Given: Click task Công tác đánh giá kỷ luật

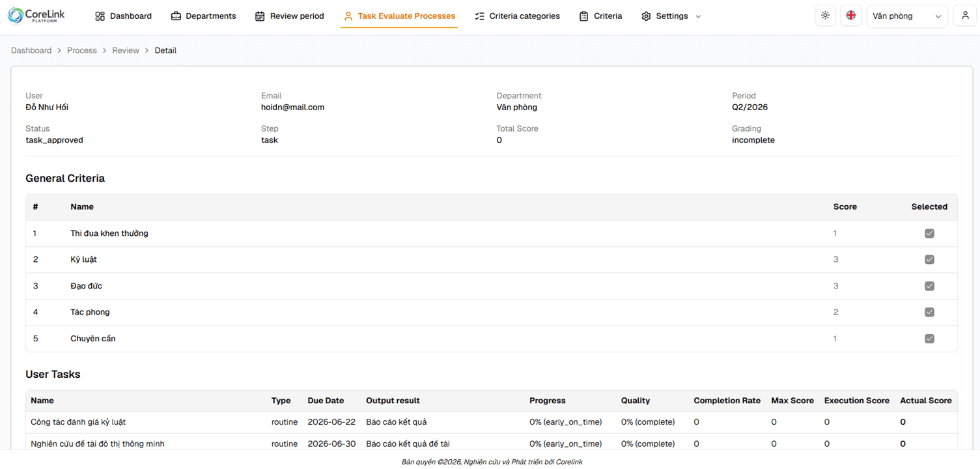Looking at the screenshot, I should click(x=78, y=422).
